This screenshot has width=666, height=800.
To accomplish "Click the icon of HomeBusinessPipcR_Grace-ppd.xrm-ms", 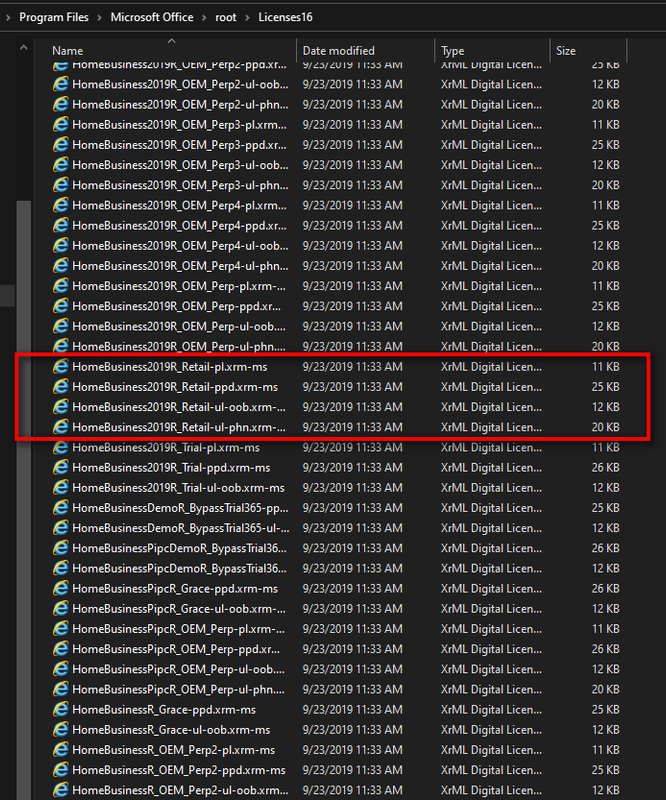I will [61, 589].
